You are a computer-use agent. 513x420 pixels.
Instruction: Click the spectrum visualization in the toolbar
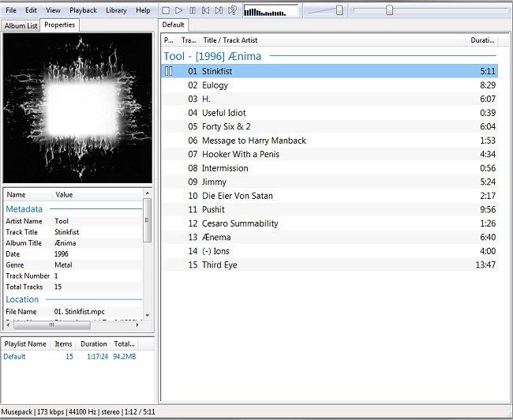(271, 11)
